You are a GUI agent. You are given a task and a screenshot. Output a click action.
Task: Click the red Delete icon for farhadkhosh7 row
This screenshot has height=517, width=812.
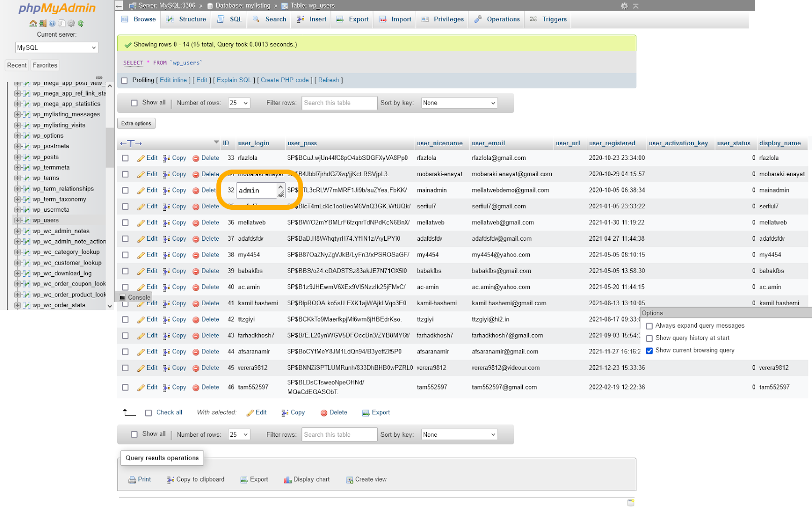(x=196, y=336)
